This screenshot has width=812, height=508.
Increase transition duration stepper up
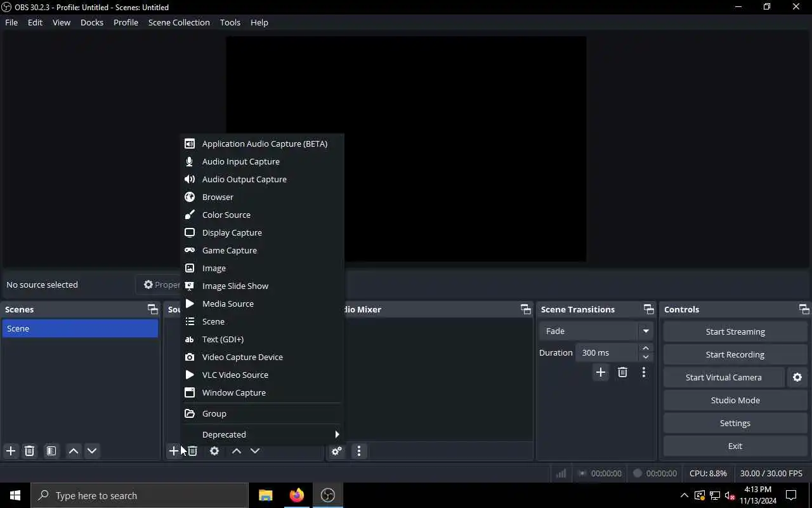[x=646, y=348]
